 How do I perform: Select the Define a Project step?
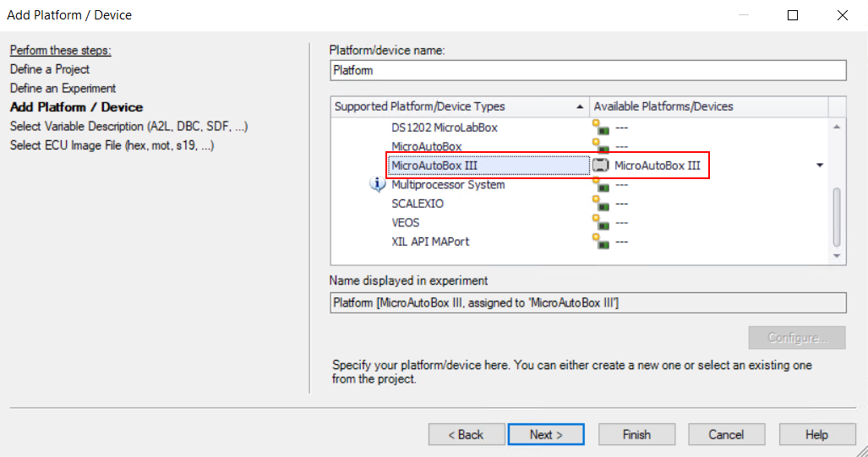point(50,69)
